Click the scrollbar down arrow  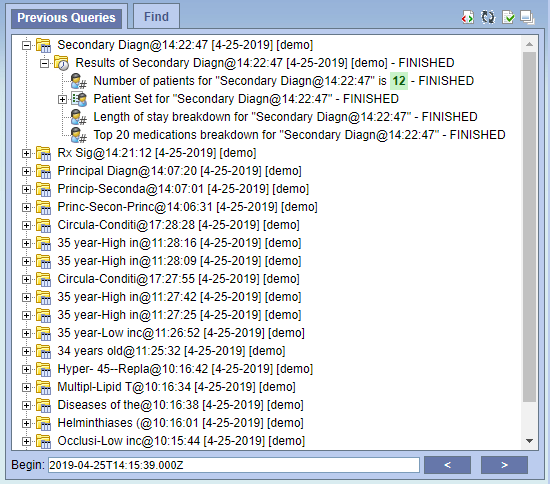tap(530, 441)
